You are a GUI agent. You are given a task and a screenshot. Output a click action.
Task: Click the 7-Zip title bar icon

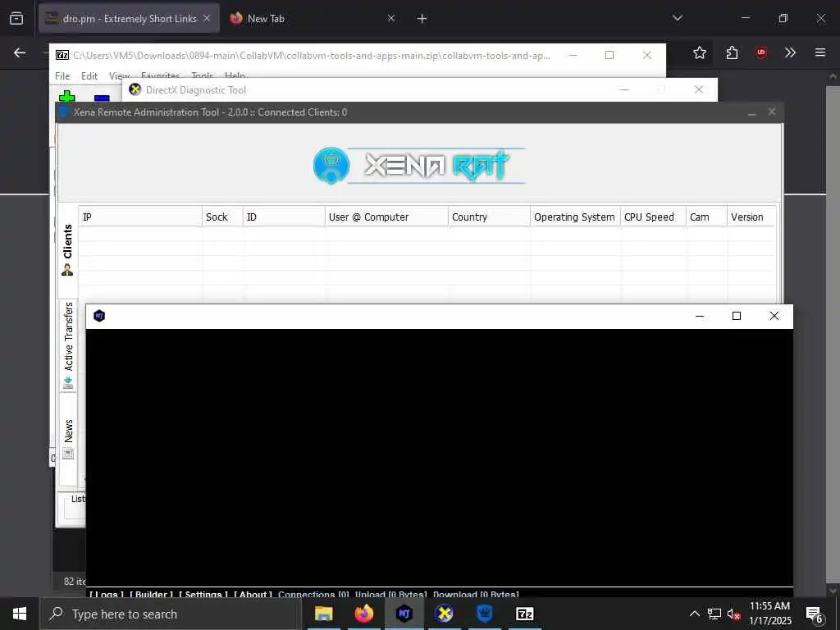click(62, 55)
